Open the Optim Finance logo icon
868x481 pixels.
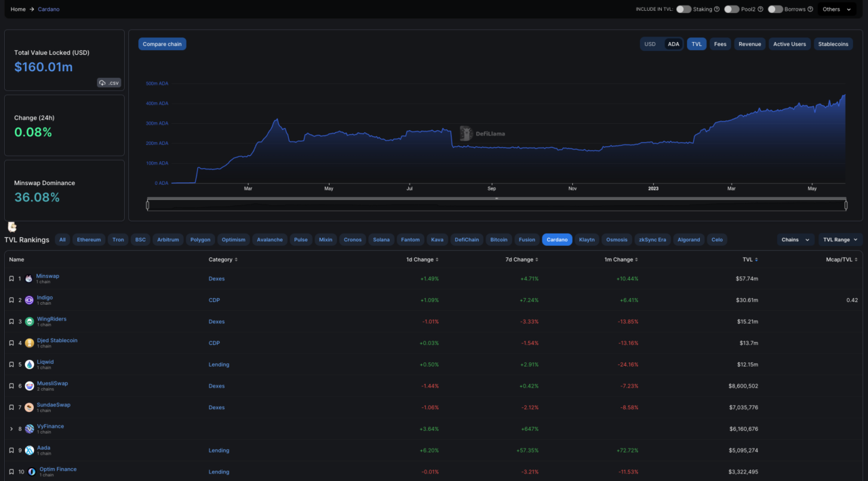pyautogui.click(x=32, y=472)
